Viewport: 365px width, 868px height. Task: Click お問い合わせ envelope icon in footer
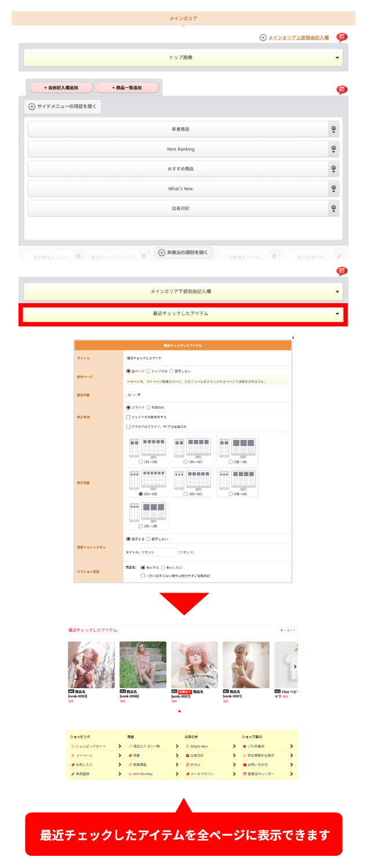[x=244, y=764]
